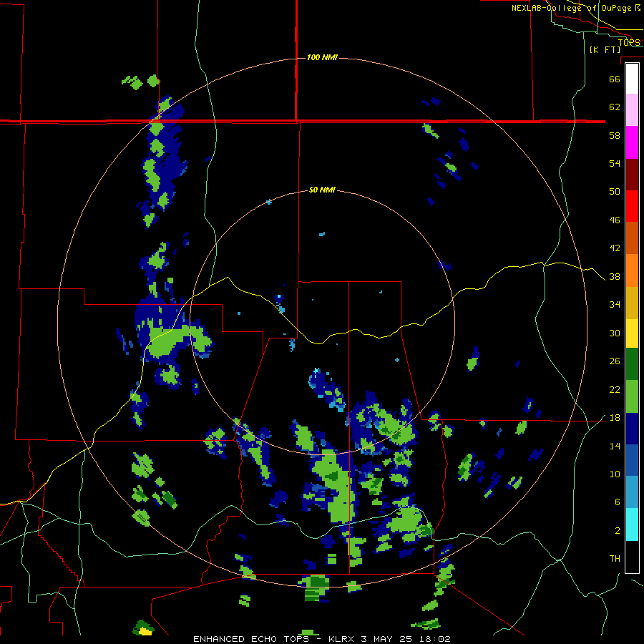Screen dimensions: 644x644
Task: Click the "TOPS" legend title
Action: (x=629, y=42)
